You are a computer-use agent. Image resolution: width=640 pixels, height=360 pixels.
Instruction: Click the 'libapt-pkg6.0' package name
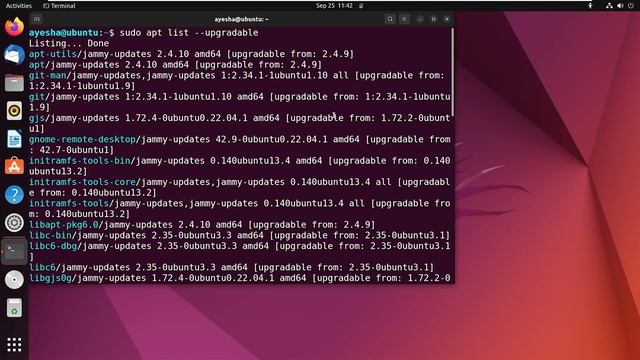(x=63, y=224)
